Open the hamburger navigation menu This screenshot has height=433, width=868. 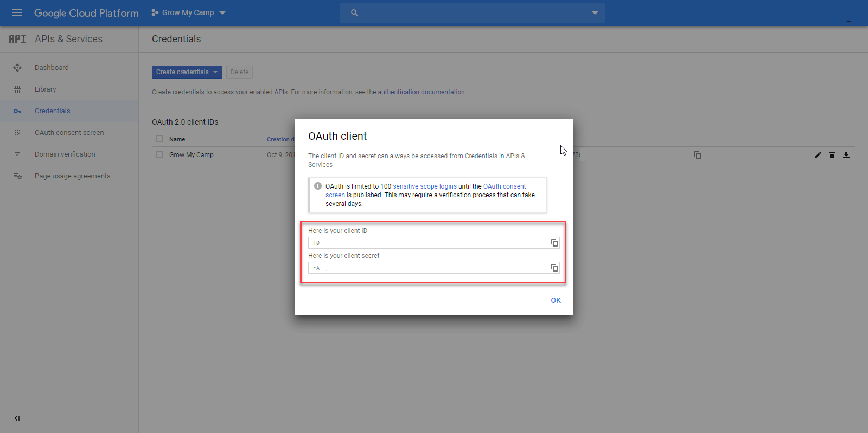(x=17, y=12)
